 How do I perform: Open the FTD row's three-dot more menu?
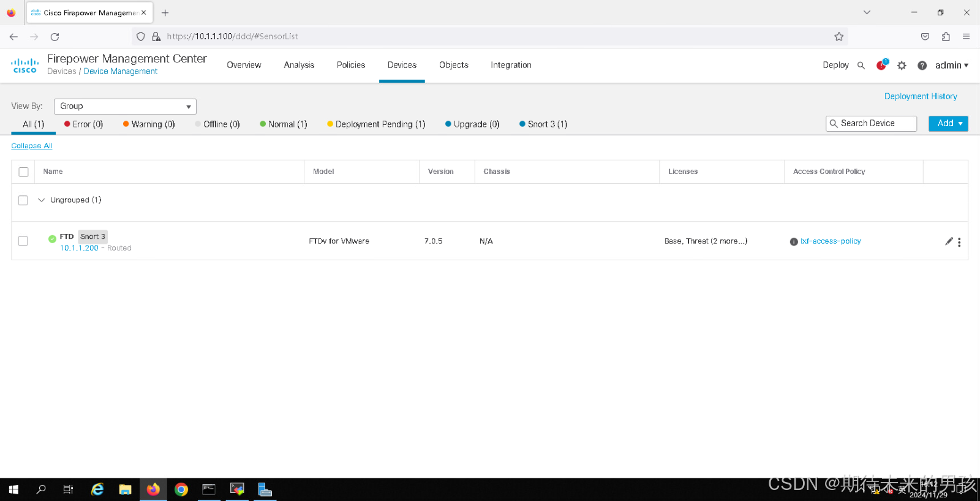tap(959, 242)
